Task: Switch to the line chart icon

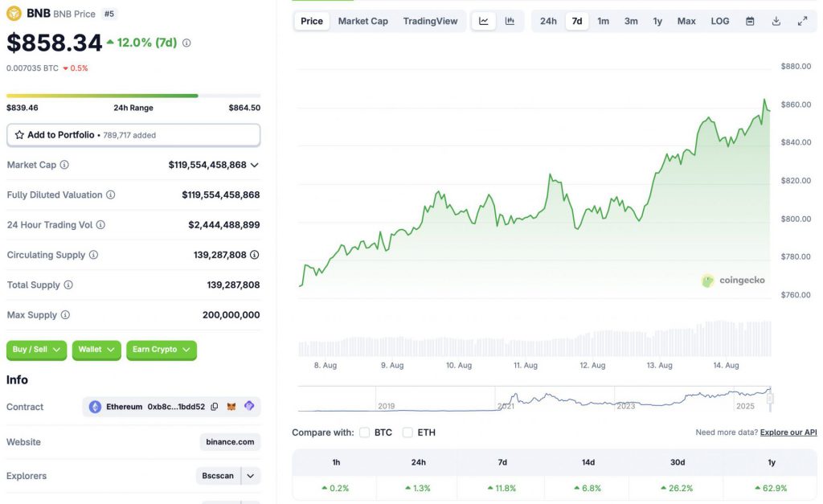Action: pyautogui.click(x=483, y=21)
